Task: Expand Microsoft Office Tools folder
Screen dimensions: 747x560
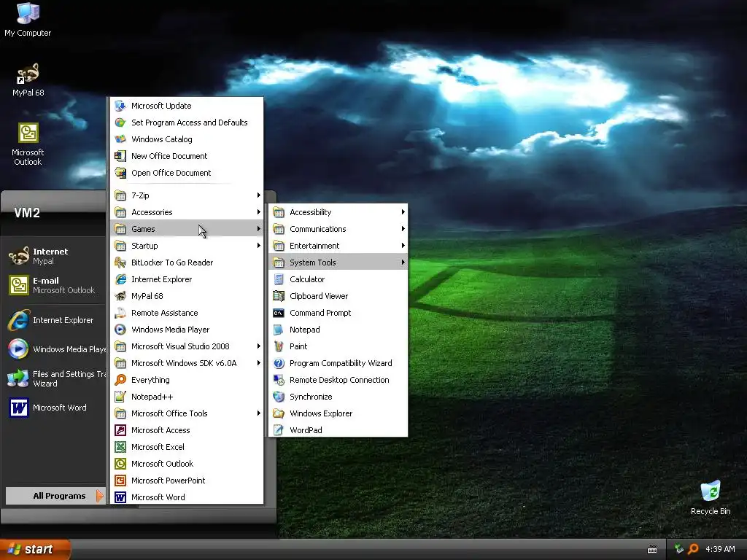Action: tap(187, 413)
